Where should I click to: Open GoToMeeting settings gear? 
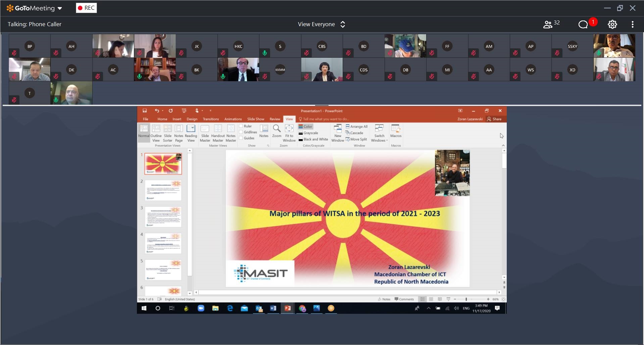tap(612, 24)
